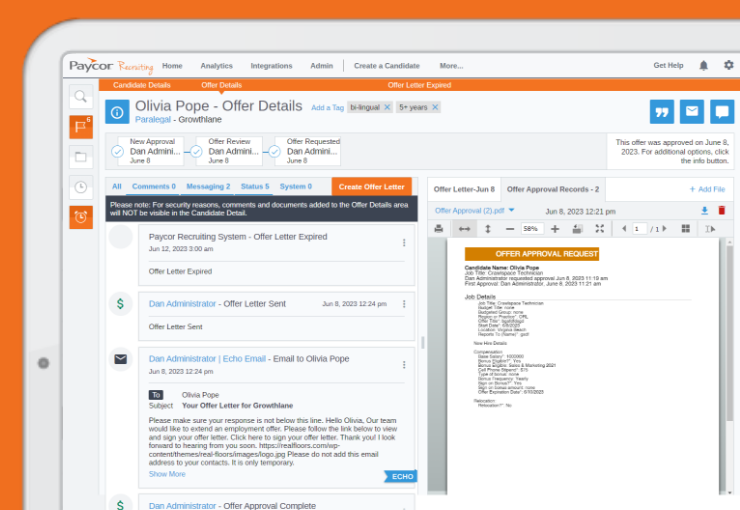Fit document to width with horizontal arrows
Image resolution: width=740 pixels, height=510 pixels.
[x=464, y=229]
